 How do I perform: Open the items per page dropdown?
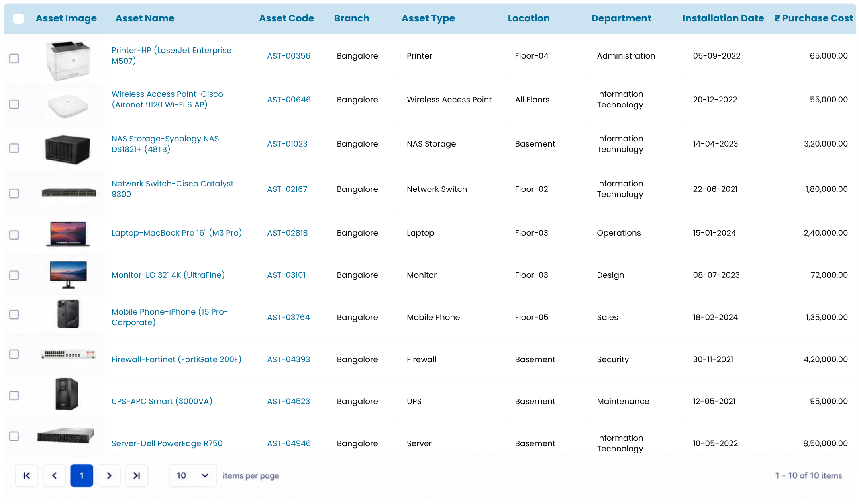[x=192, y=475]
